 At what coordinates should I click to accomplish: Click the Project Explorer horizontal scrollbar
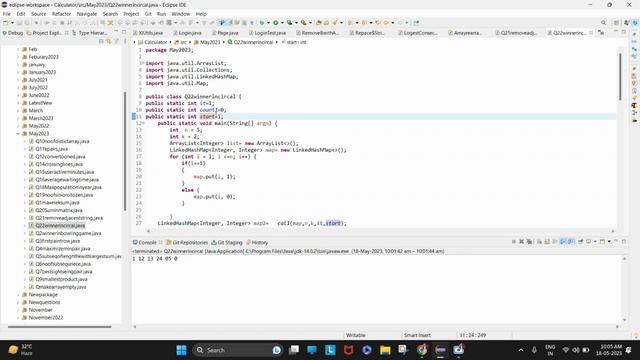pos(60,327)
